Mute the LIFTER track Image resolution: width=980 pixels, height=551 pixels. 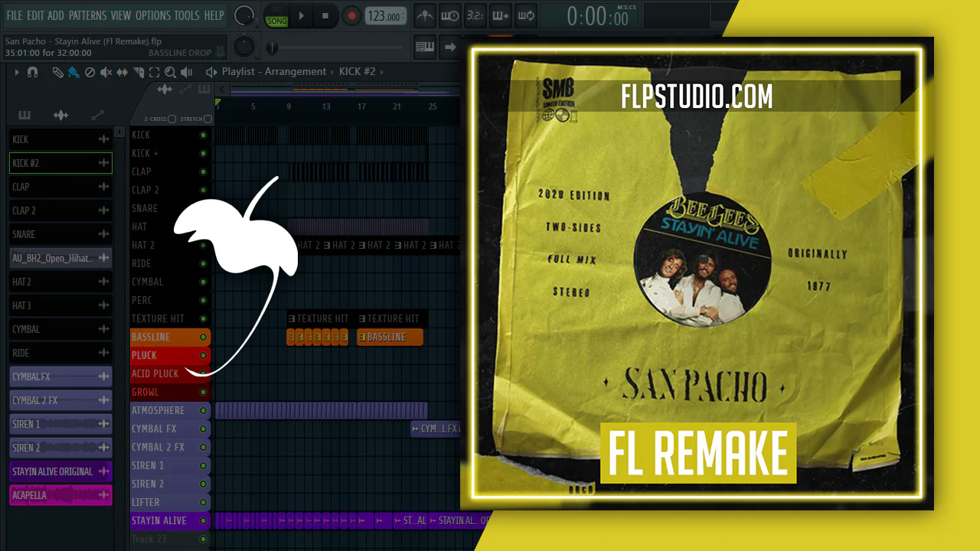(203, 502)
